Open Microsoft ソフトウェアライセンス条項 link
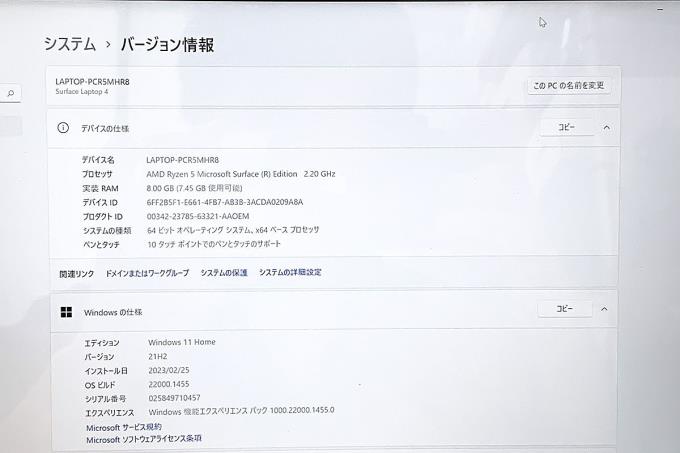Viewport: 680px width, 453px height. pos(144,439)
